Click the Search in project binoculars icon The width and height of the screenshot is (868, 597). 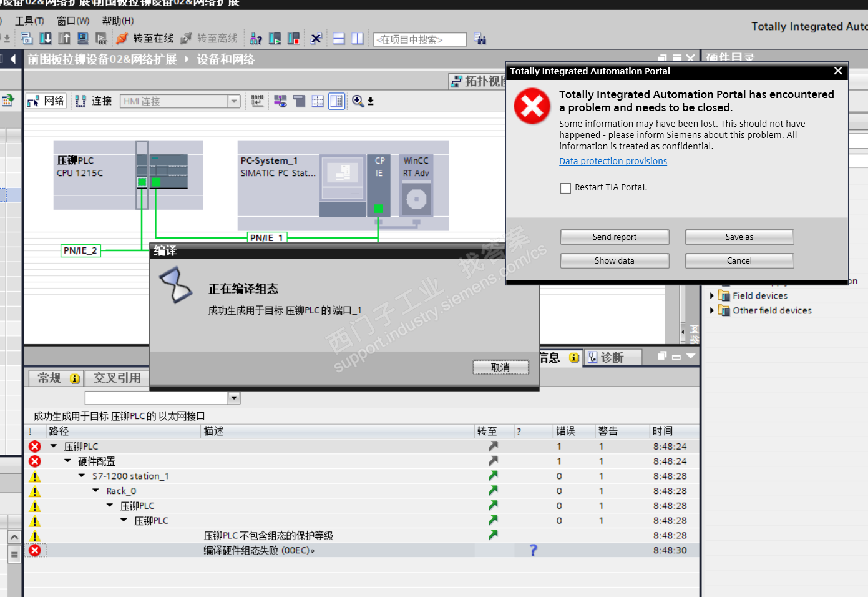[480, 39]
